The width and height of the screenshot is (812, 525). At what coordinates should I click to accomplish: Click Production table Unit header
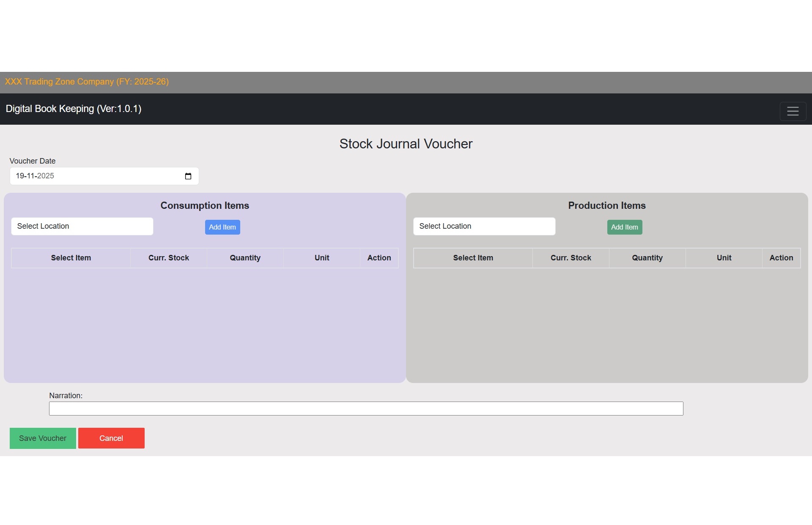(724, 258)
